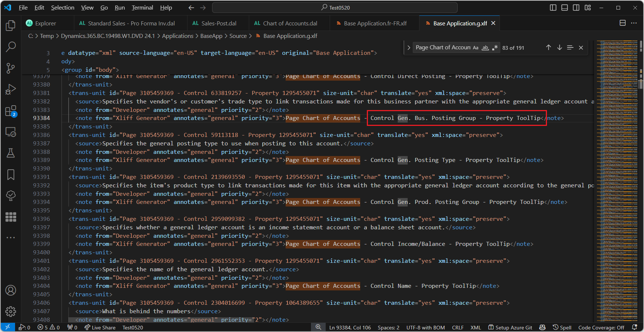Switch to the Sales-Post.dal tab
The image size is (644, 332).
[x=218, y=23]
